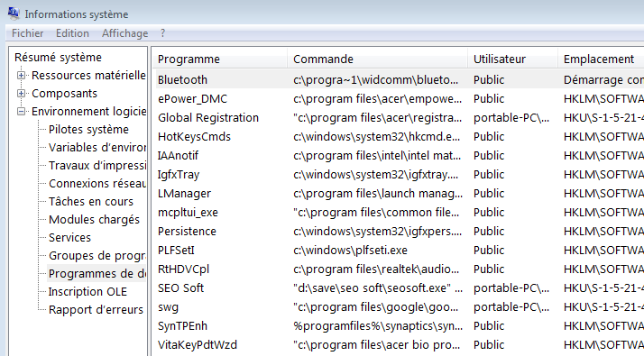Open the ? help menu
644x356 pixels.
point(162,33)
